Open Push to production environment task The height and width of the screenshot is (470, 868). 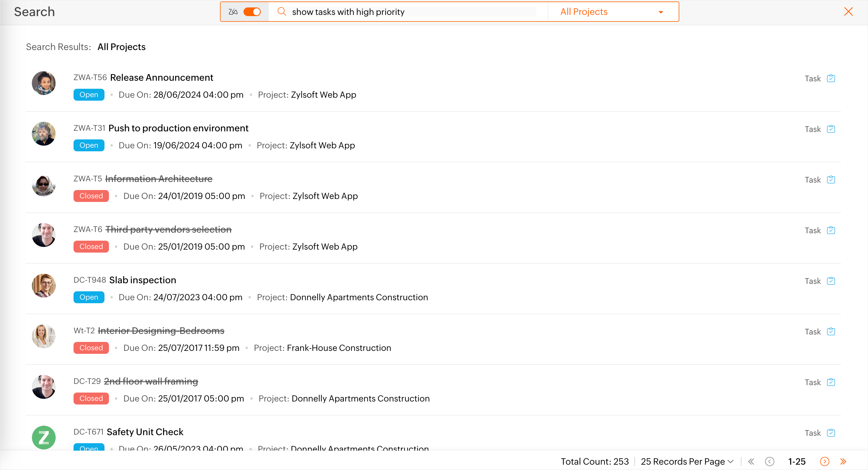tap(178, 128)
